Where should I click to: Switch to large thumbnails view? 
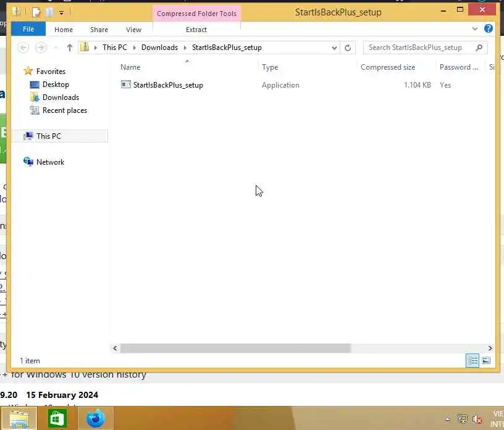486,360
